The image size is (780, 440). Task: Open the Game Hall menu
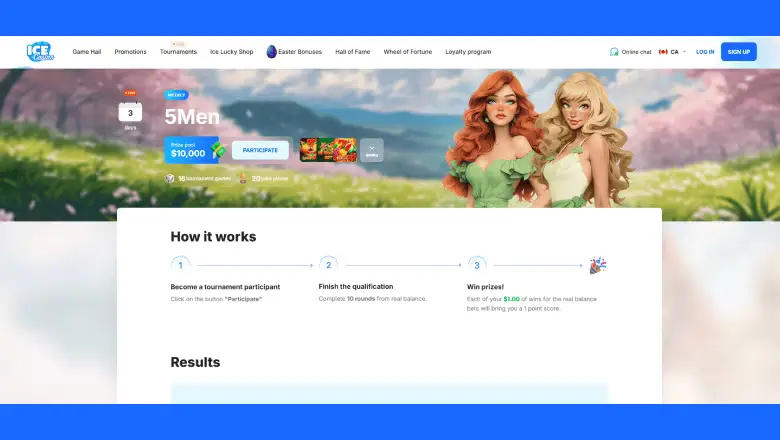tap(87, 51)
